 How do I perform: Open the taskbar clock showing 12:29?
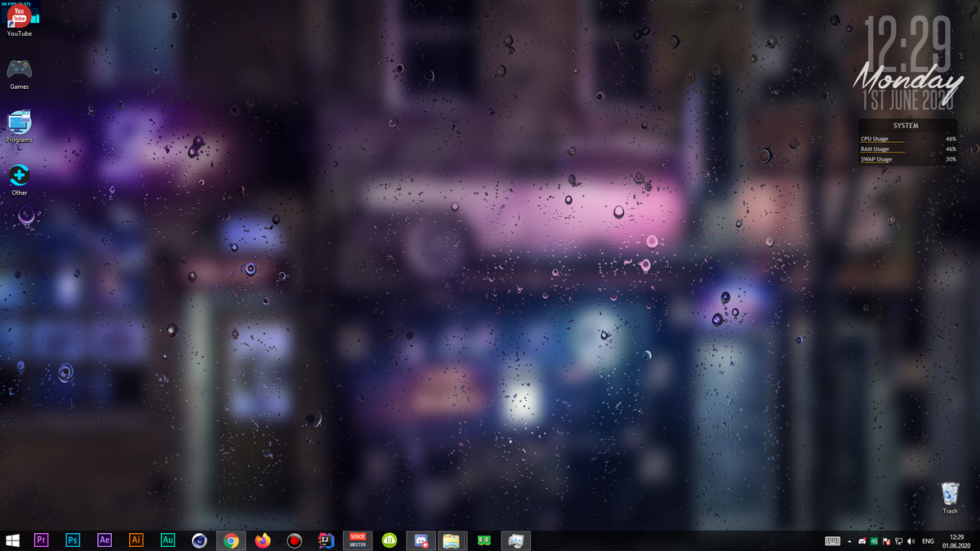pyautogui.click(x=956, y=541)
